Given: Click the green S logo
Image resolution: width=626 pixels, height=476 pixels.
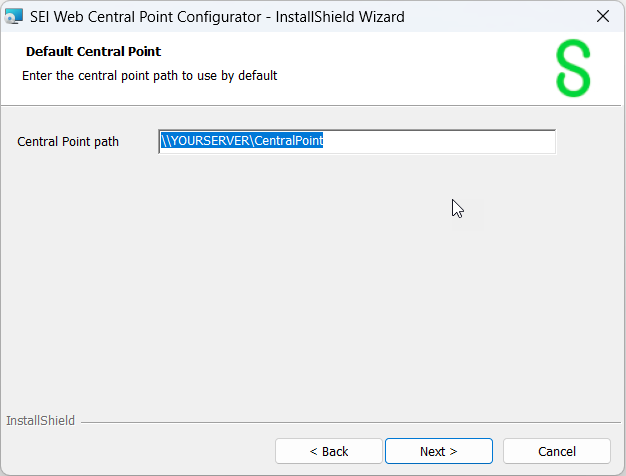Looking at the screenshot, I should (x=572, y=68).
